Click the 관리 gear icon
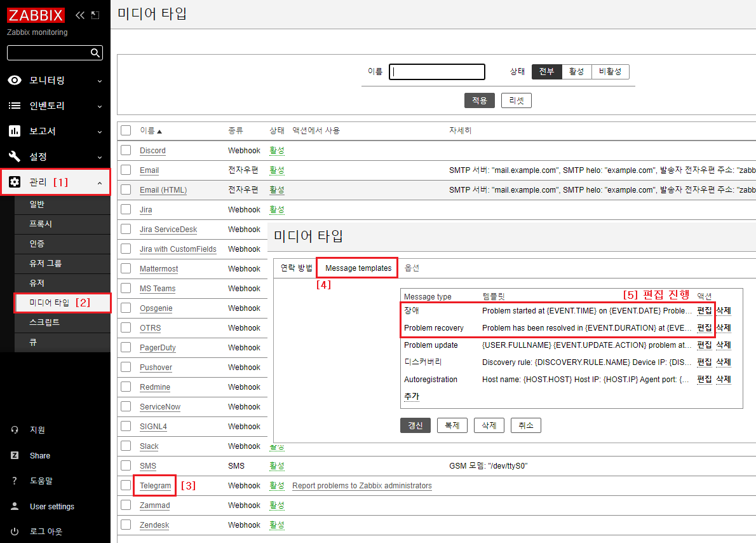 click(15, 182)
